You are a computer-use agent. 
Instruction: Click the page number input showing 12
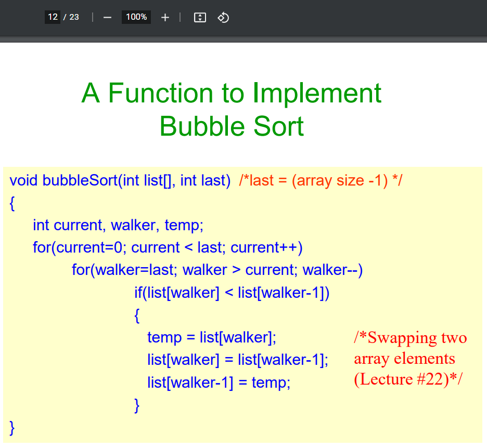(53, 17)
